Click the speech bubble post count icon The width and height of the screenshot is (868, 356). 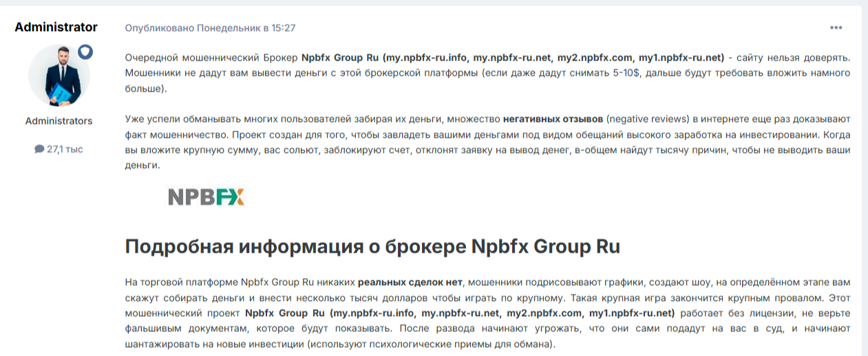click(39, 149)
